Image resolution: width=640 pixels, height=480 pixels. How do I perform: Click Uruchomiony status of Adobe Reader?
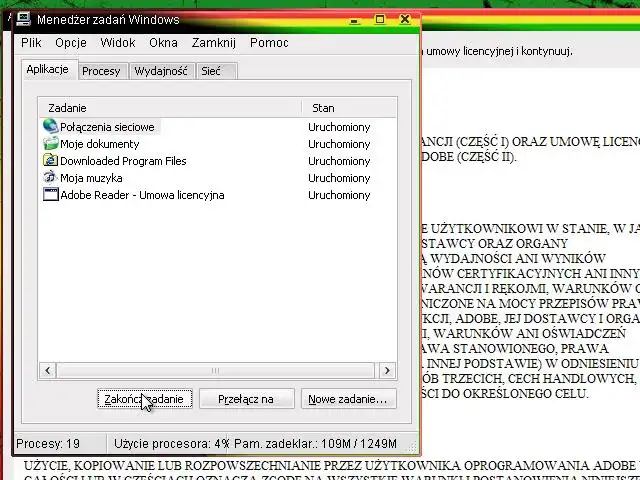339,195
